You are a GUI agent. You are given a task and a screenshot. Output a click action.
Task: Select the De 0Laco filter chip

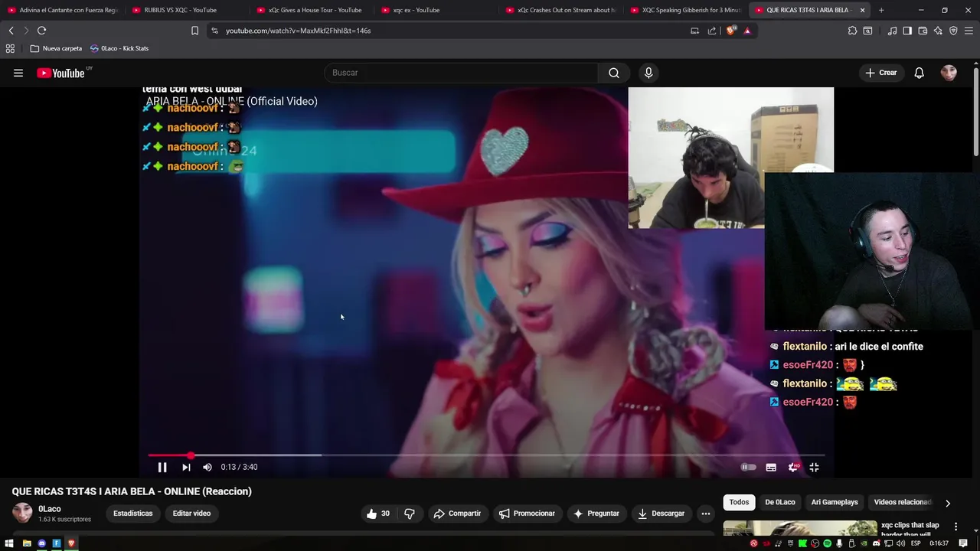(780, 502)
